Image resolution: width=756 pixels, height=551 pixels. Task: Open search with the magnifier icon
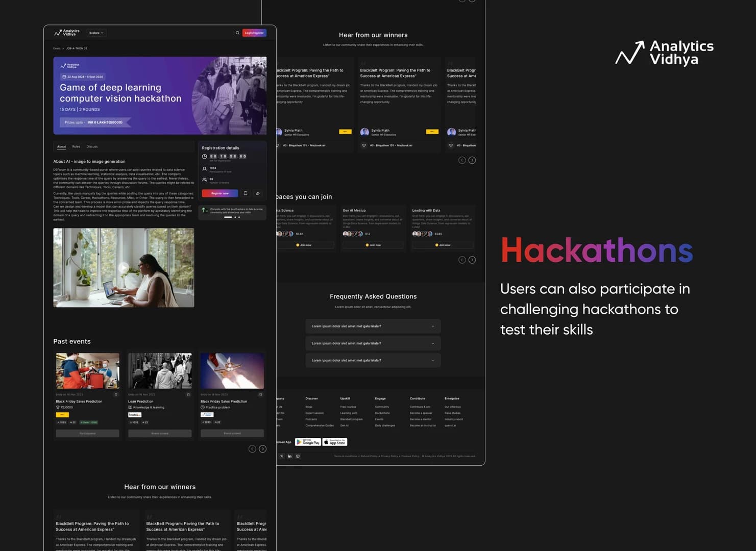tap(237, 33)
